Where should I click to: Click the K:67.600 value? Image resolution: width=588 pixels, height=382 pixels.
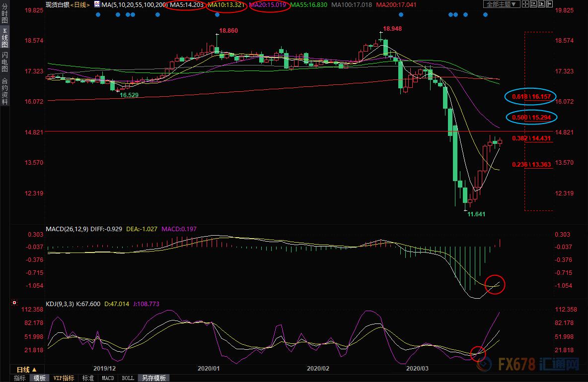(x=88, y=304)
